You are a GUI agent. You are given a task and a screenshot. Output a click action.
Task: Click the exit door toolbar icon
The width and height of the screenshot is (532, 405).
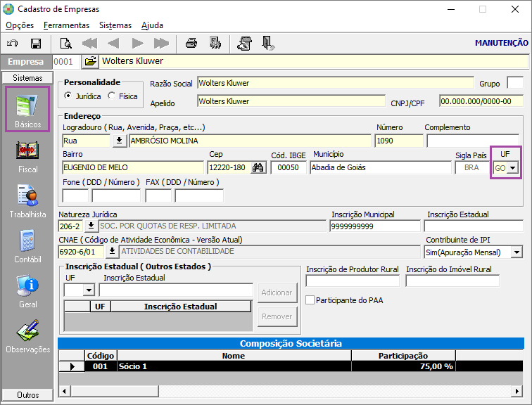click(268, 44)
